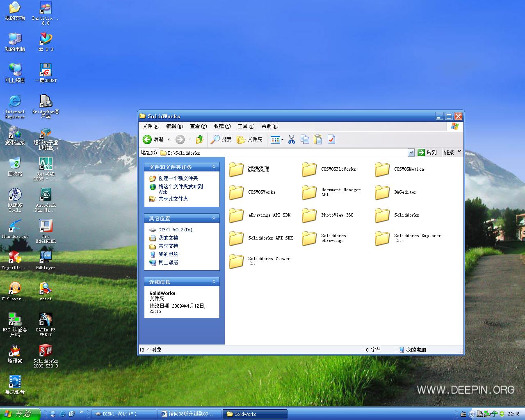The width and height of the screenshot is (525, 420).
Task: Click the 开始 Start button
Action: coord(20,414)
